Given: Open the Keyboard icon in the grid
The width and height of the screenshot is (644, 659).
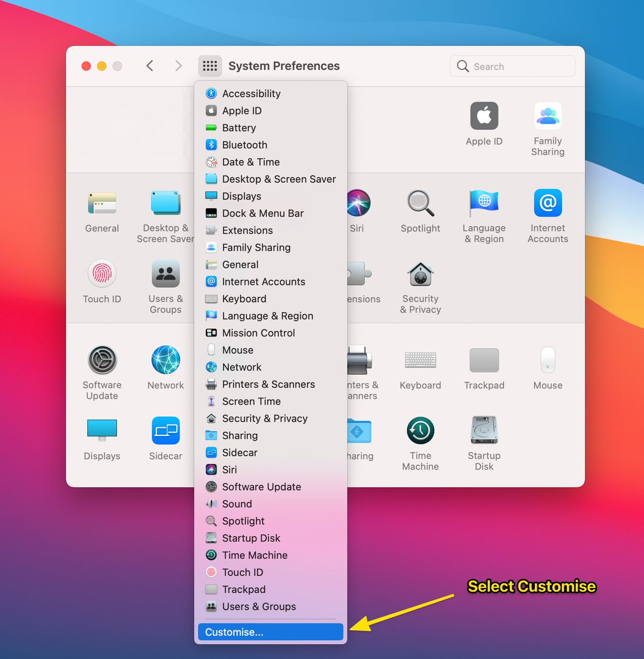Looking at the screenshot, I should point(421,360).
